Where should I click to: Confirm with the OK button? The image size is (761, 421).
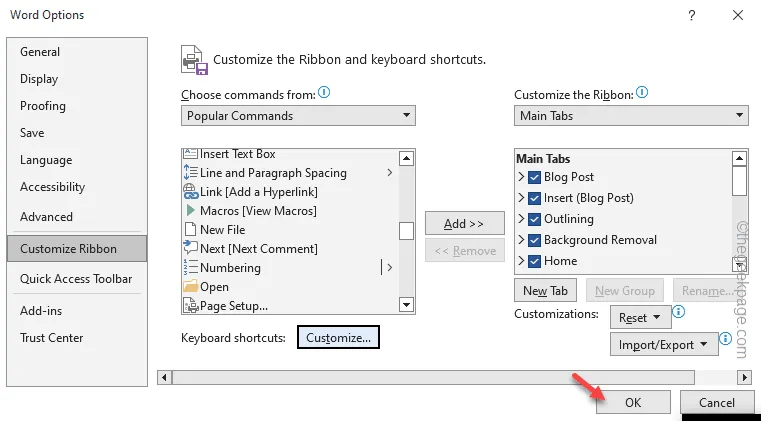633,403
